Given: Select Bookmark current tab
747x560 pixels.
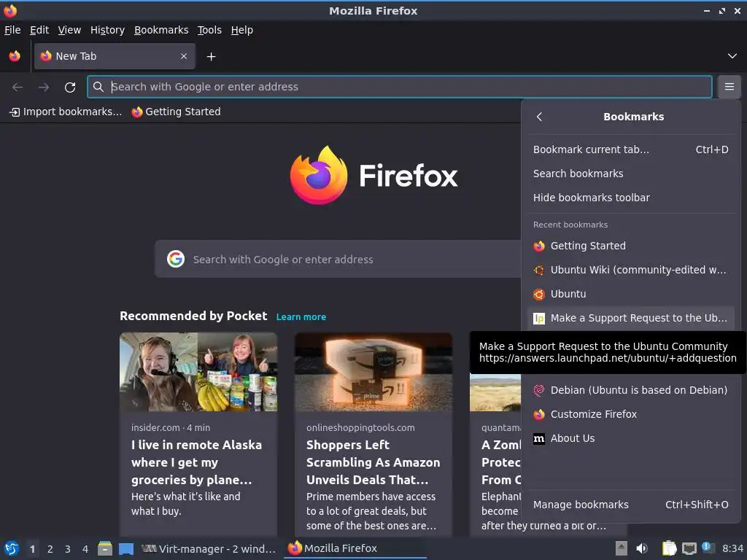Looking at the screenshot, I should tap(631, 149).
